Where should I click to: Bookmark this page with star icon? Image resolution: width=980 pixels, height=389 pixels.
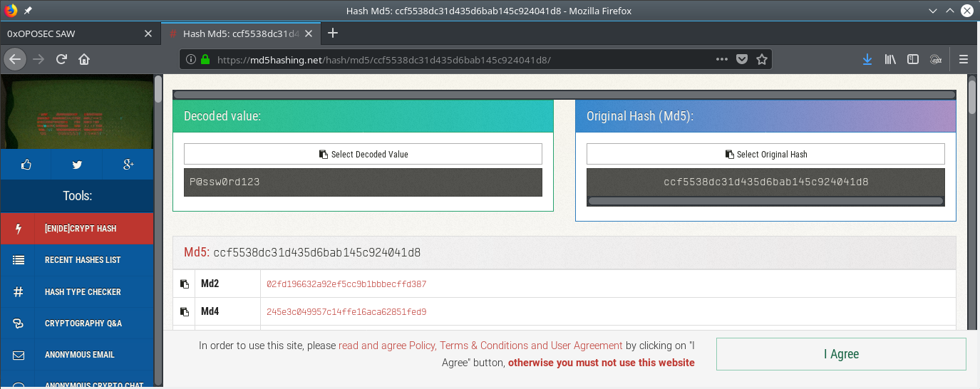coord(762,60)
